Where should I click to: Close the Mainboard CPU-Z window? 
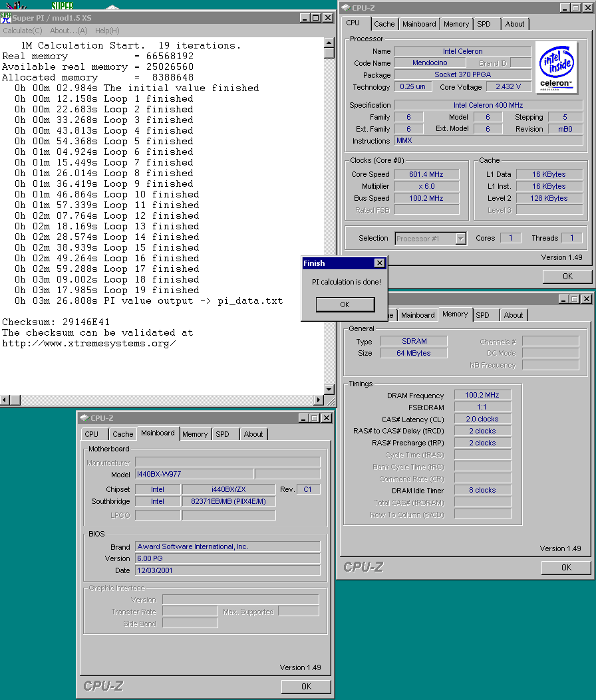tap(327, 418)
